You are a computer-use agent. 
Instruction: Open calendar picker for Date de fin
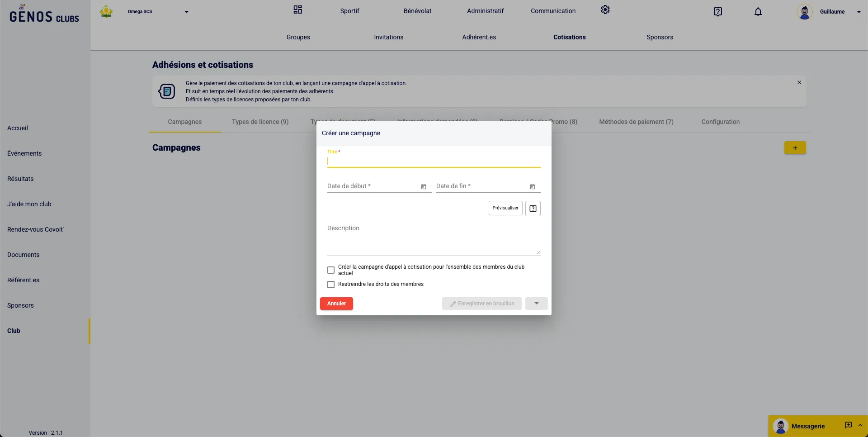pos(533,187)
